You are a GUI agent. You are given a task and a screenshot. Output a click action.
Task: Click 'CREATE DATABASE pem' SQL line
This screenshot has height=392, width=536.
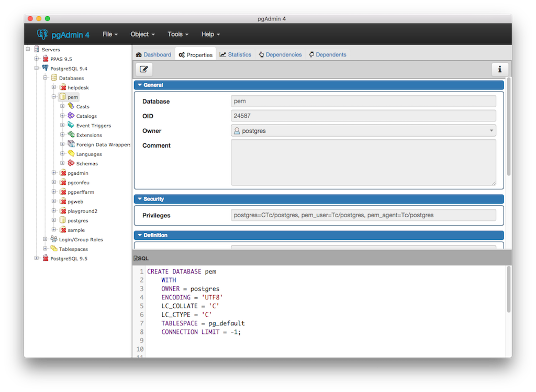182,271
